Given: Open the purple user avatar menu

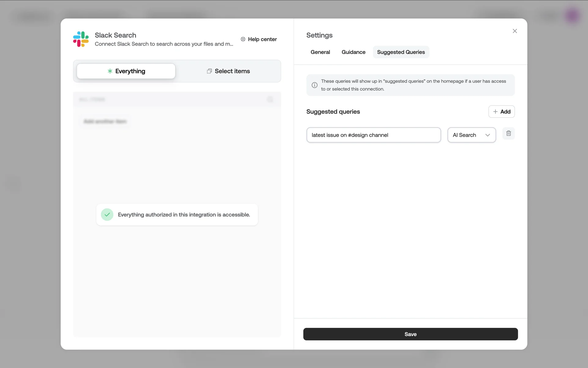Looking at the screenshot, I should click(x=572, y=15).
